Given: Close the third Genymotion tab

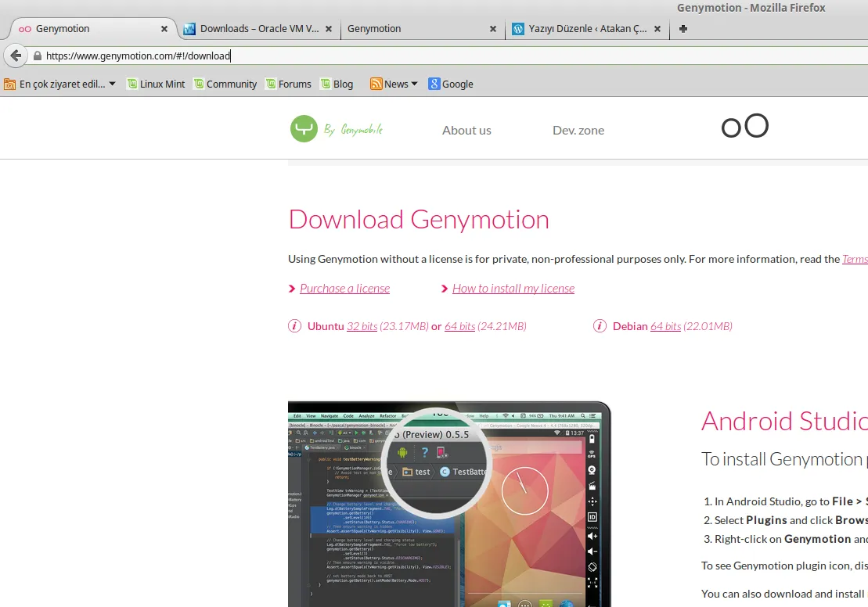Looking at the screenshot, I should pyautogui.click(x=492, y=29).
